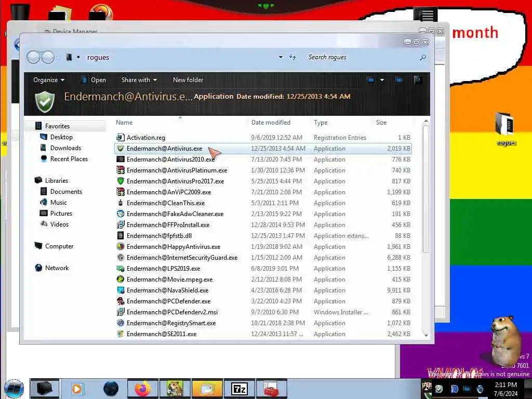This screenshot has height=399, width=532.
Task: Open 7-Zip from the taskbar
Action: 240,389
